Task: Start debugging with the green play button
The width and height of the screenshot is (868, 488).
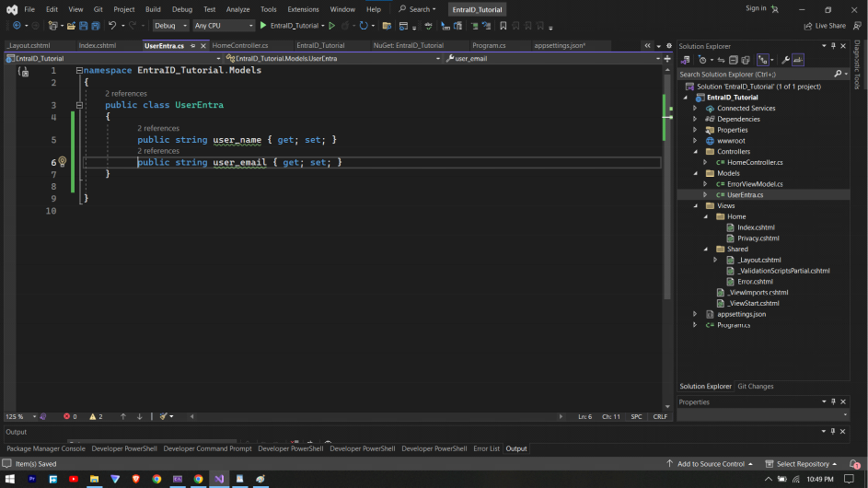Action: click(x=263, y=26)
